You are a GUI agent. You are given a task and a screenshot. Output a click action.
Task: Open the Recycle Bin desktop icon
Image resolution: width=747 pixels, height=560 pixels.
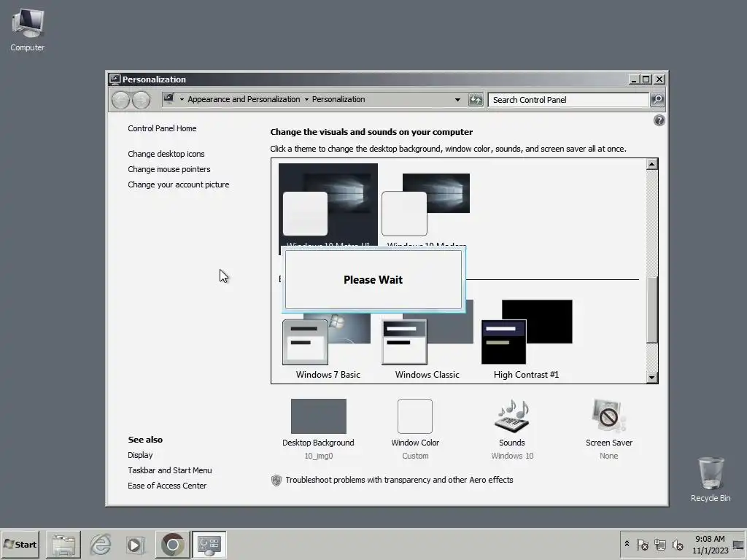[711, 479]
